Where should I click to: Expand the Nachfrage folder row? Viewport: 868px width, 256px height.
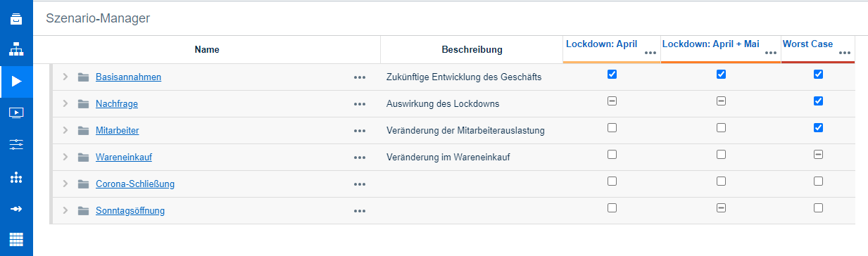coord(65,103)
